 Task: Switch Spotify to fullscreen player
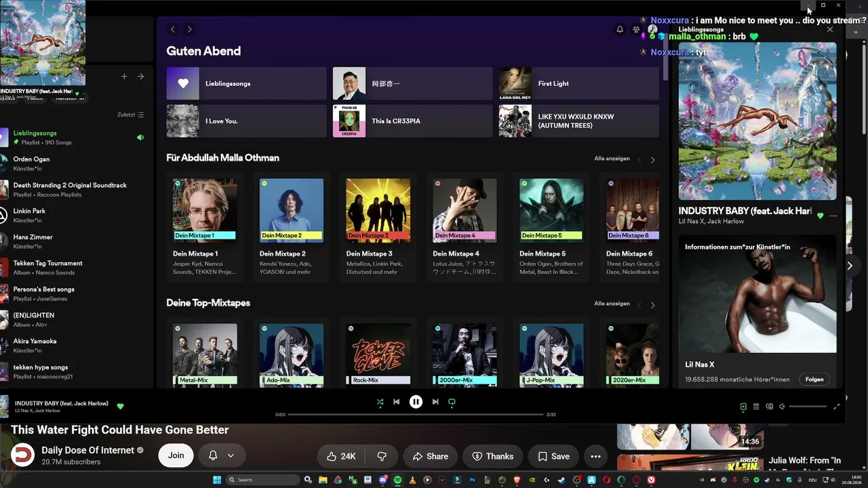click(836, 407)
